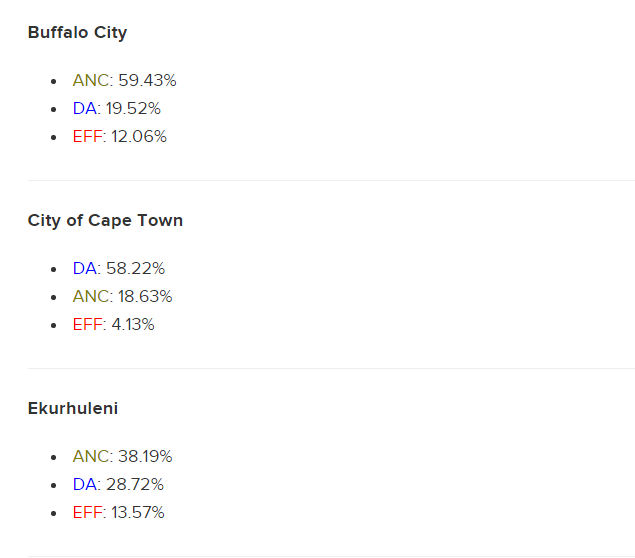Viewport: 635px width, 558px height.
Task: Click the 13.57% EFF result text
Action: (x=138, y=512)
